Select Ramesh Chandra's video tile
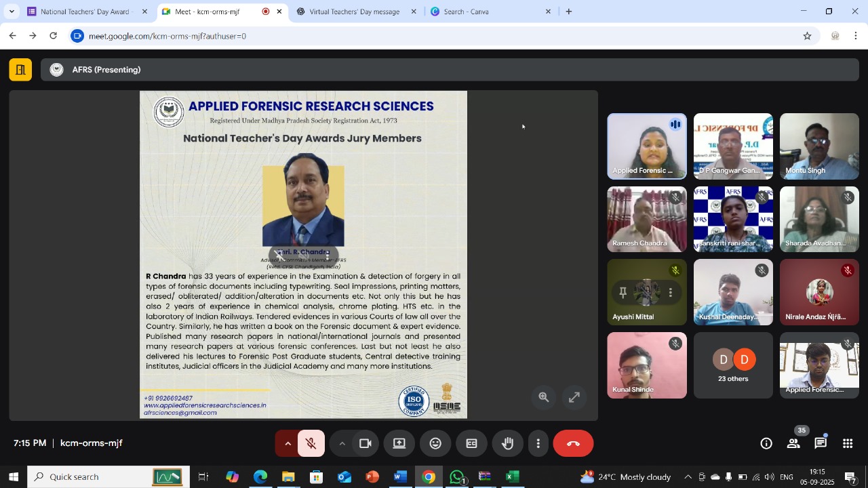This screenshot has width=868, height=488. (x=647, y=219)
